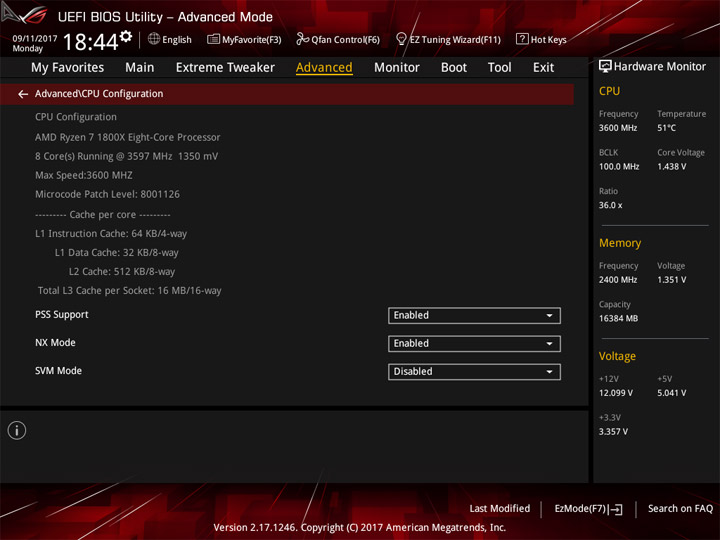Click the Qfan Control fan icon
The height and width of the screenshot is (540, 720).
tap(302, 39)
